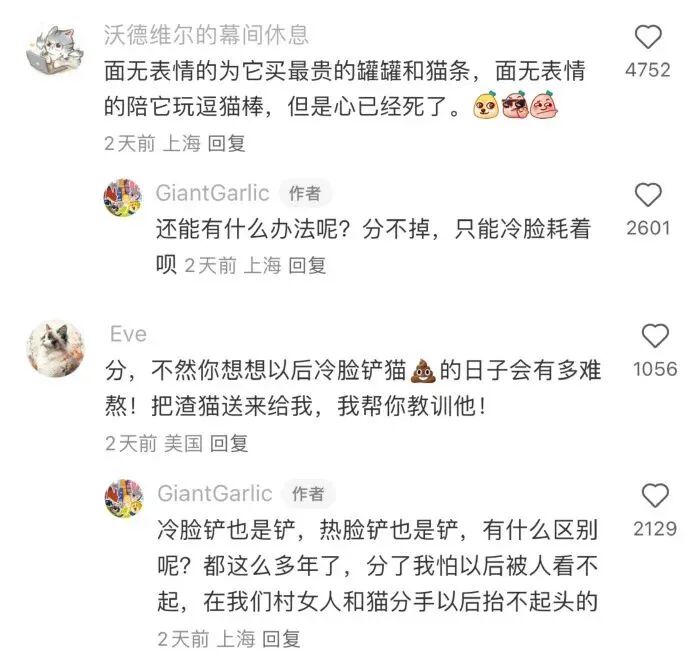Screen dimensions: 690x662
Task: Tap GiantGarlic's avatar in second reply
Action: coord(124,498)
